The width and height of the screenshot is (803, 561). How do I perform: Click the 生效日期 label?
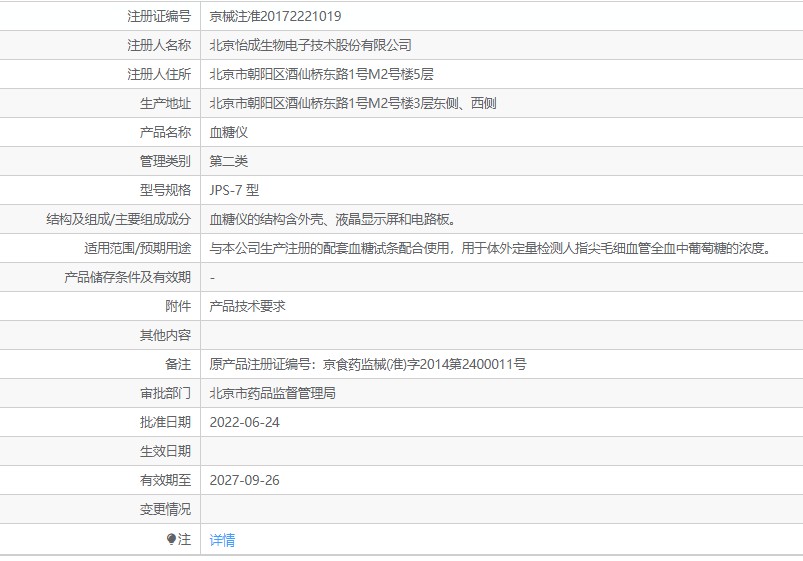coord(165,451)
